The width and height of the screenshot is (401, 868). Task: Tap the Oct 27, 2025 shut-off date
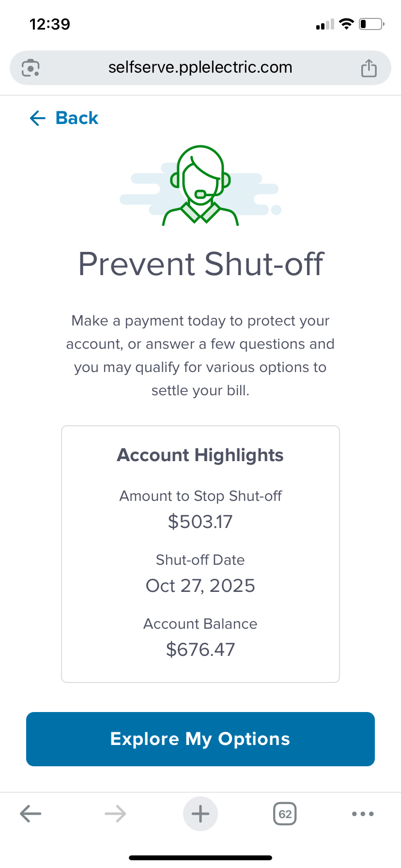click(200, 586)
